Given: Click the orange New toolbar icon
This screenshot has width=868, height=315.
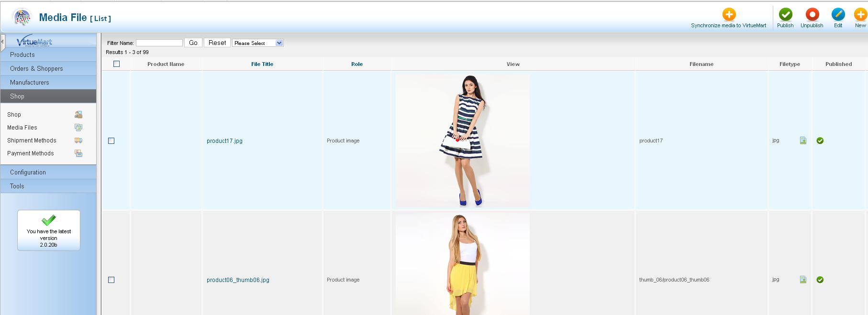Looking at the screenshot, I should point(860,14).
